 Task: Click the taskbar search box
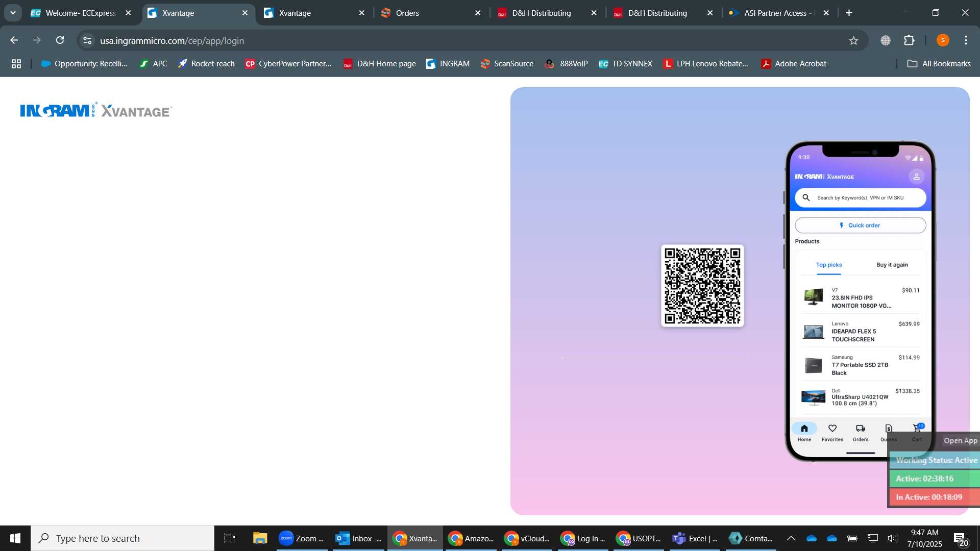(122, 538)
